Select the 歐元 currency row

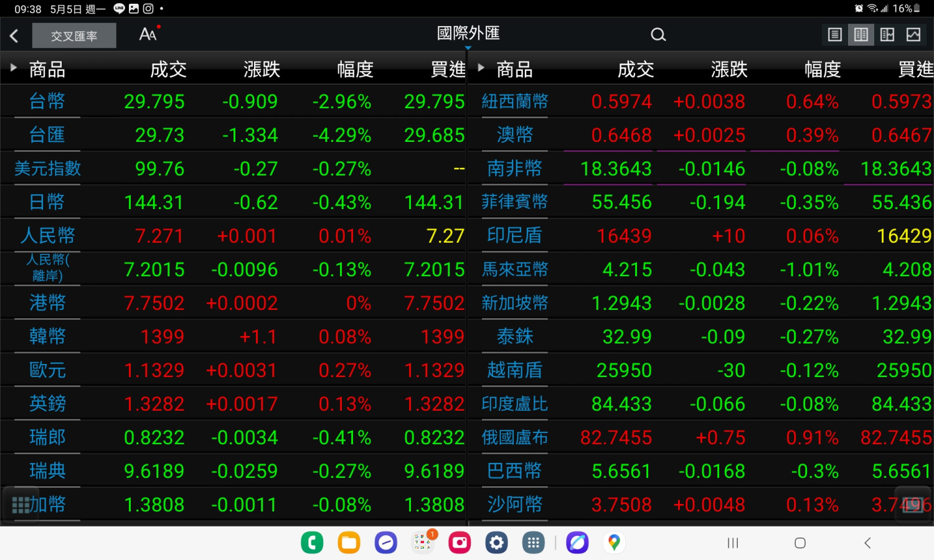pos(47,370)
